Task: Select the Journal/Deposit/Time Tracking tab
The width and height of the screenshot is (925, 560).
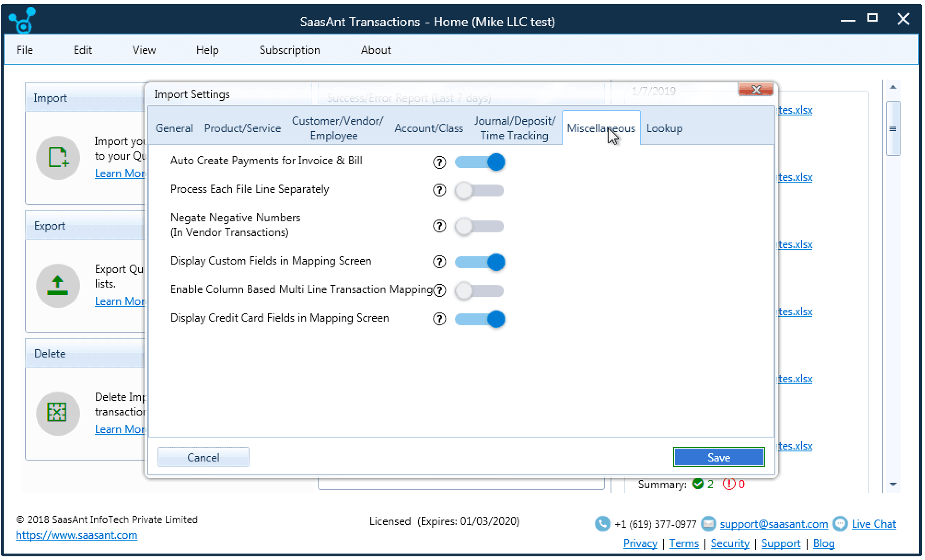Action: click(515, 128)
